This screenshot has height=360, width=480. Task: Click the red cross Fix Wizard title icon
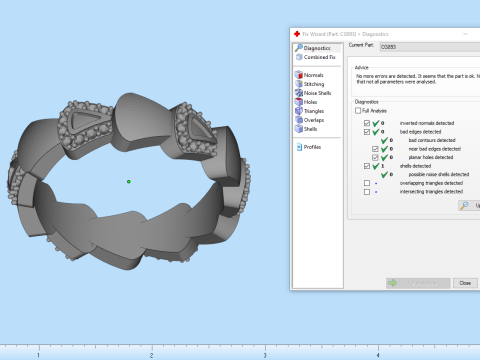coord(297,34)
